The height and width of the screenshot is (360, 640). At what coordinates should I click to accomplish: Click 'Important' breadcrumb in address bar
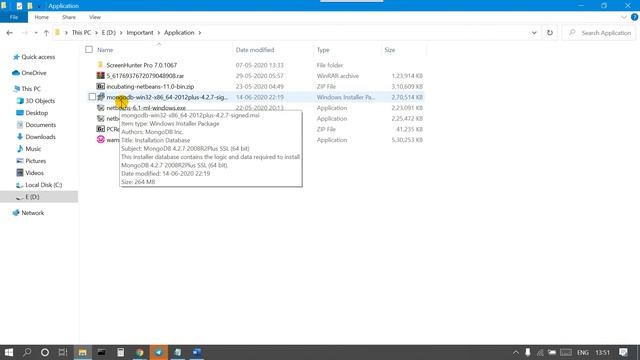coord(140,33)
